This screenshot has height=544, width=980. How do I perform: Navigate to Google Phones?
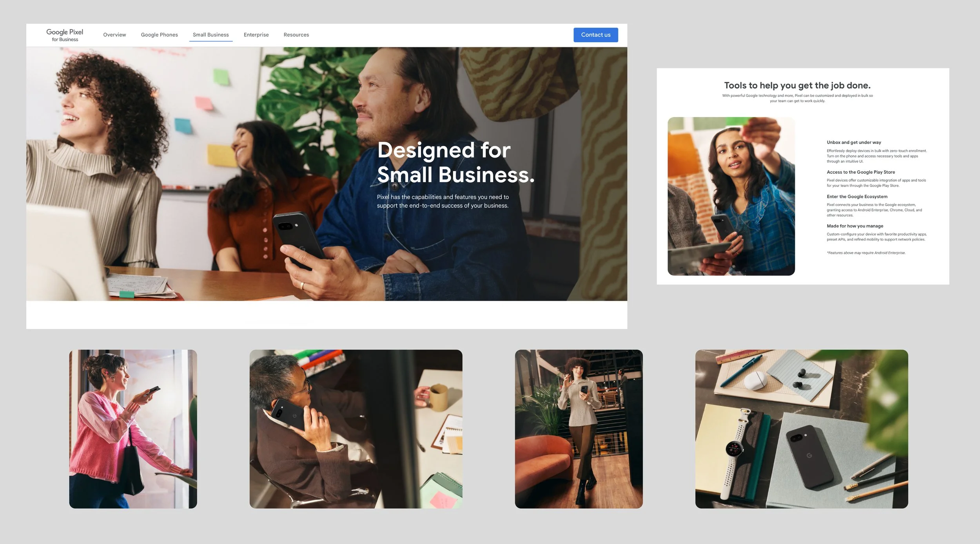pyautogui.click(x=160, y=35)
